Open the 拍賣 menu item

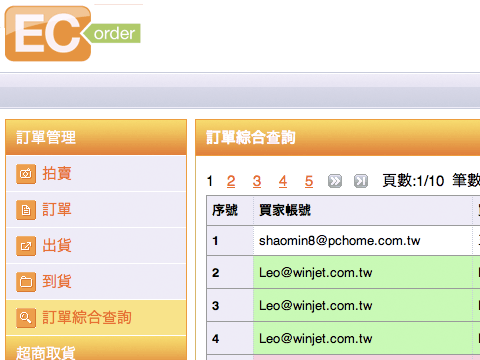(x=96, y=174)
